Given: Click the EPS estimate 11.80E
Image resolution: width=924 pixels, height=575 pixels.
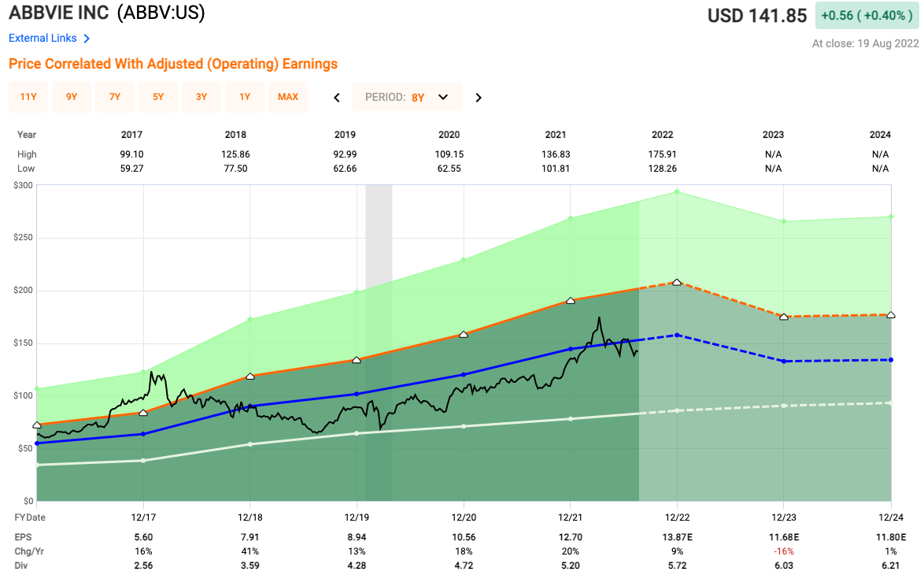Looking at the screenshot, I should tap(891, 536).
